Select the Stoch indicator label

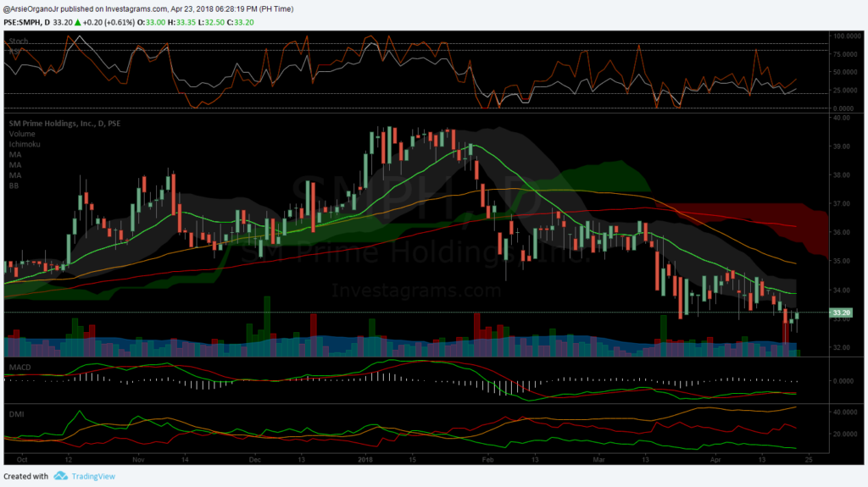pyautogui.click(x=19, y=41)
